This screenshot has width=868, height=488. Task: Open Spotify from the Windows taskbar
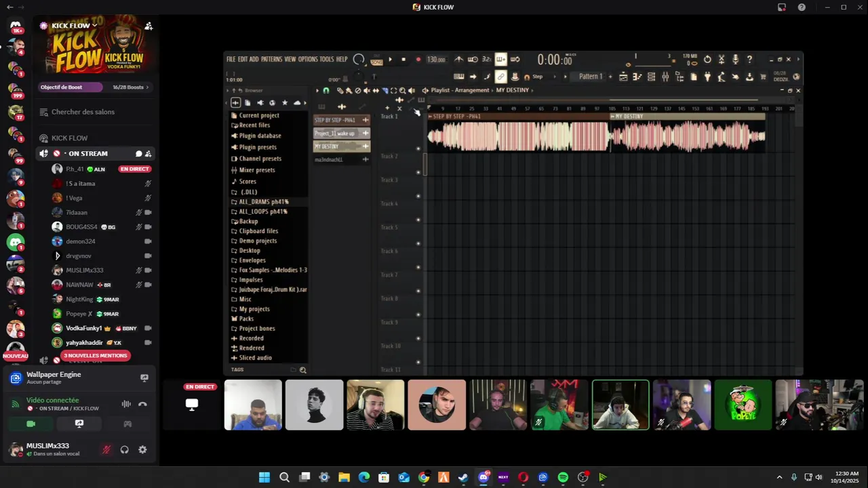coord(563,477)
